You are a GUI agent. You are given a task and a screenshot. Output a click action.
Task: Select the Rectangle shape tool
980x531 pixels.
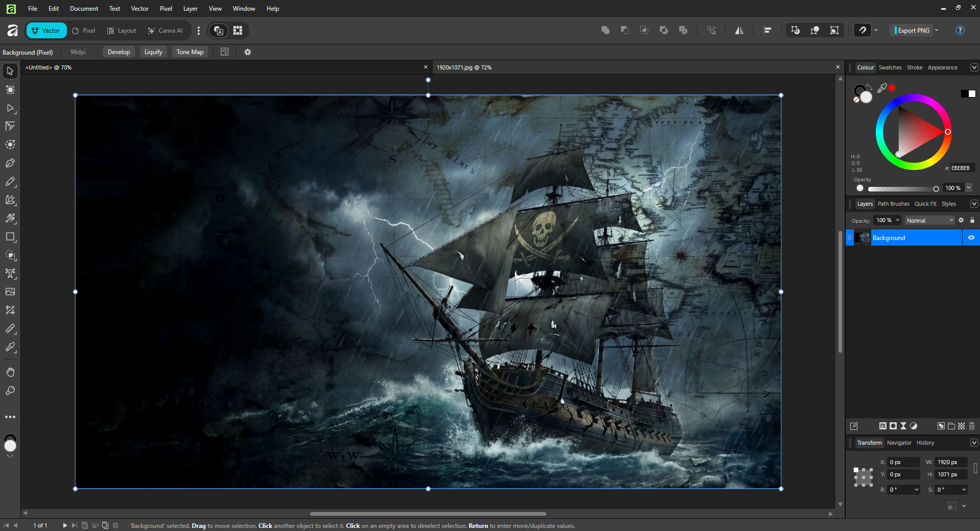tap(10, 237)
